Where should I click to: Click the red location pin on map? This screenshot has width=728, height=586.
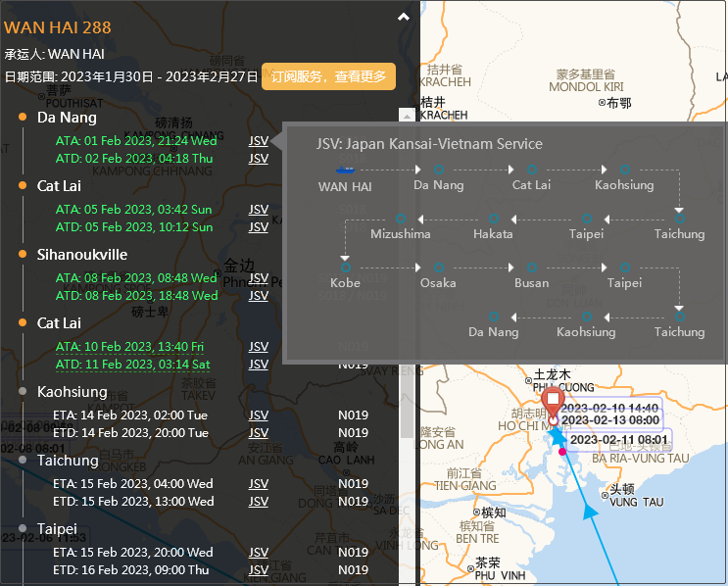[x=553, y=402]
